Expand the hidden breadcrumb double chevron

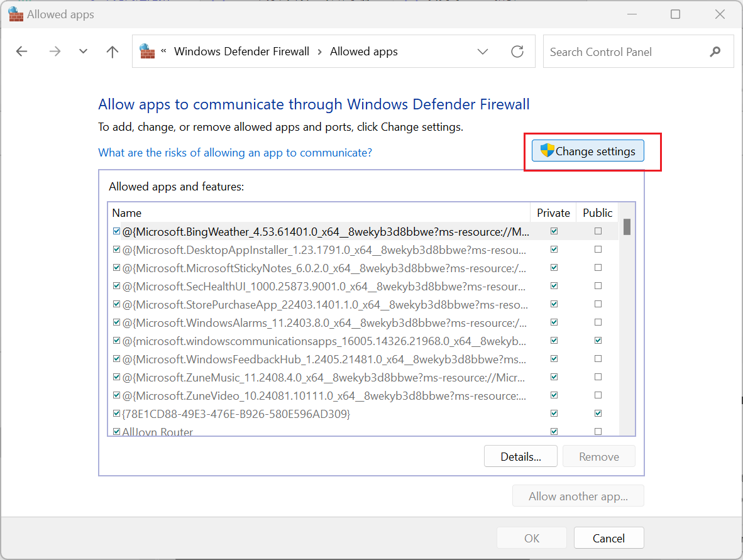pyautogui.click(x=163, y=51)
